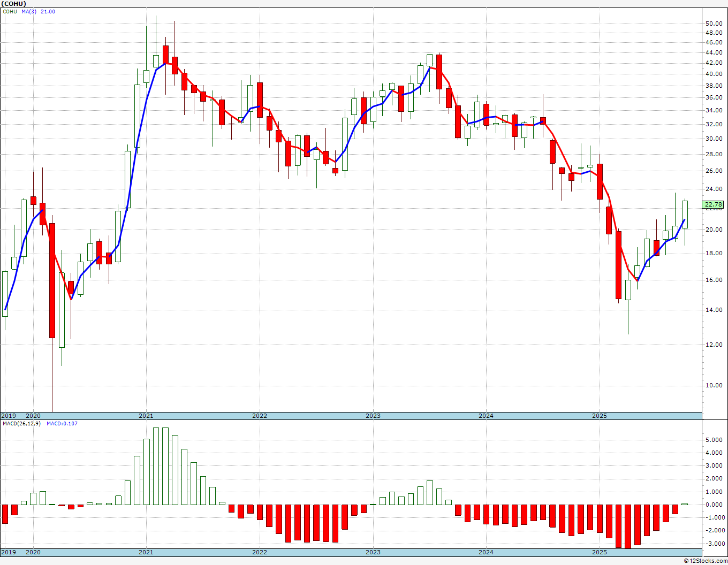Select the 12.00 price axis label
This screenshot has width=728, height=565.
click(x=714, y=345)
